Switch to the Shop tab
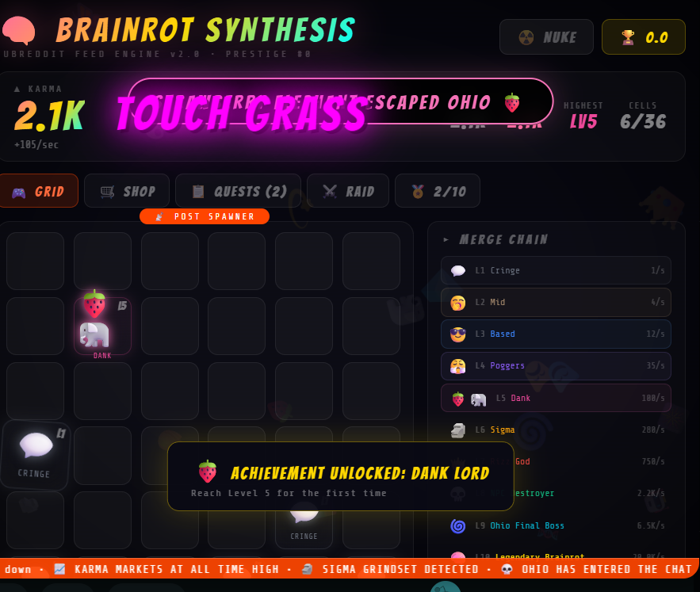 point(127,191)
